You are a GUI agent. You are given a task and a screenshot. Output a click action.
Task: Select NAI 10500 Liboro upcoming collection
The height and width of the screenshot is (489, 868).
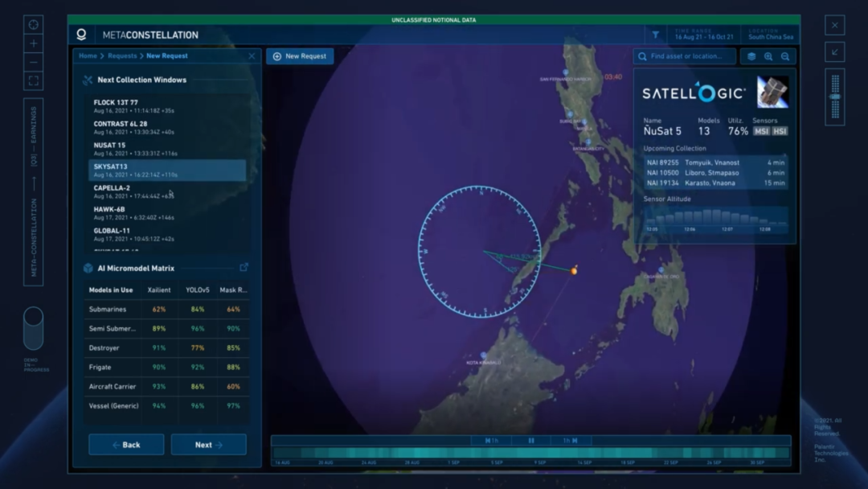[x=716, y=173]
